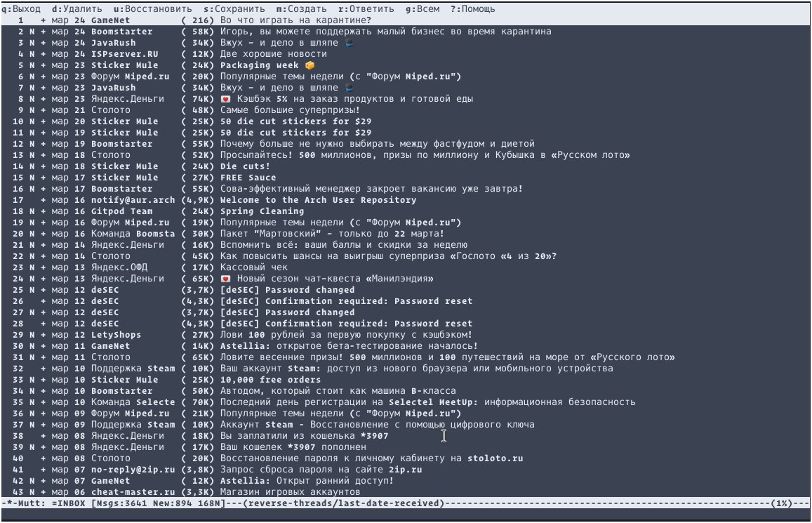Viewport: 812px width, 523px height.
Task: Select message from no-reply@2ip.ru
Action: click(x=406, y=470)
